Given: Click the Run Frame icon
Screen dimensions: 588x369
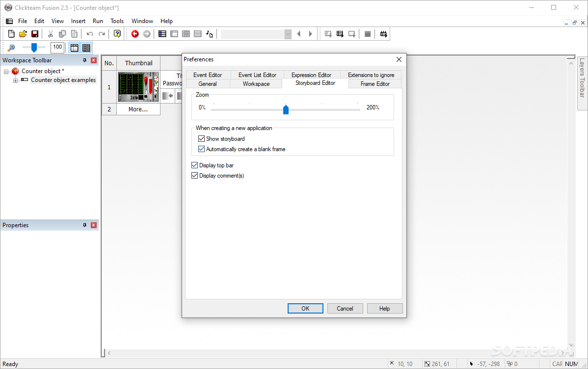Looking at the screenshot, I should (x=352, y=34).
